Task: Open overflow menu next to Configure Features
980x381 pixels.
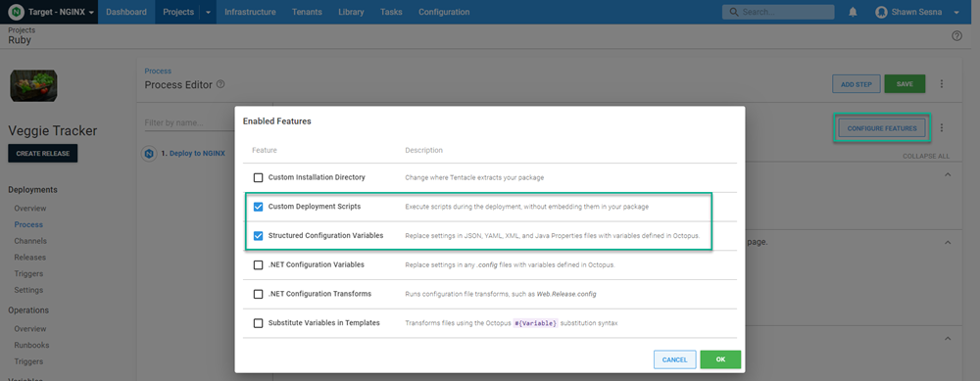Action: [x=942, y=128]
